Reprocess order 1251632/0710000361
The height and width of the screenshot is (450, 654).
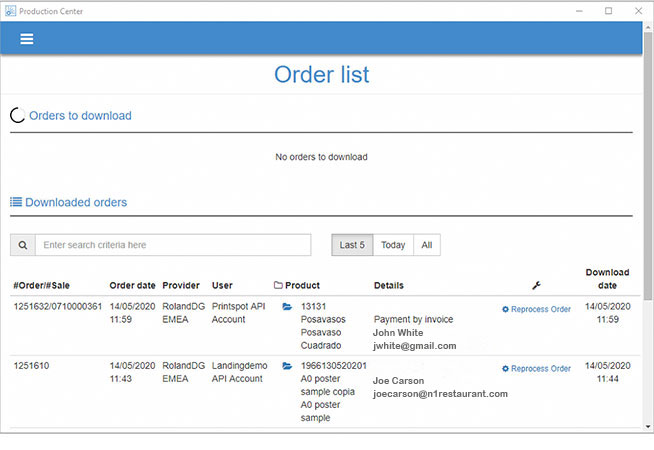pyautogui.click(x=536, y=309)
